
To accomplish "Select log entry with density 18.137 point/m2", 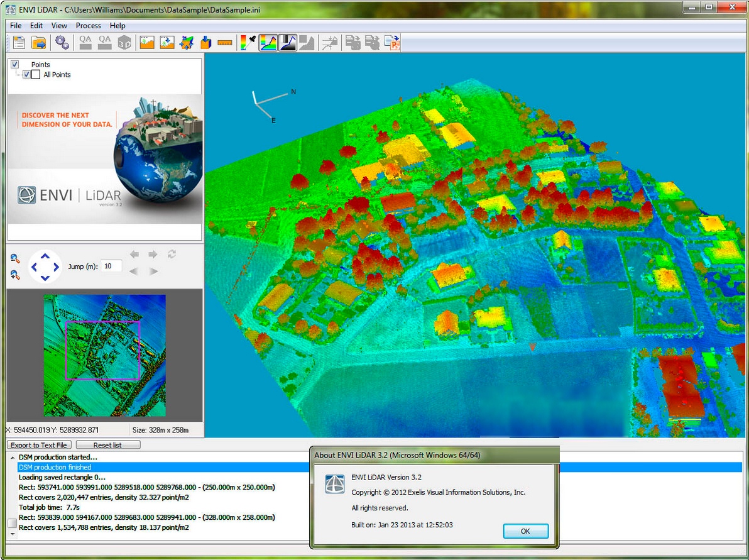I will [x=104, y=527].
